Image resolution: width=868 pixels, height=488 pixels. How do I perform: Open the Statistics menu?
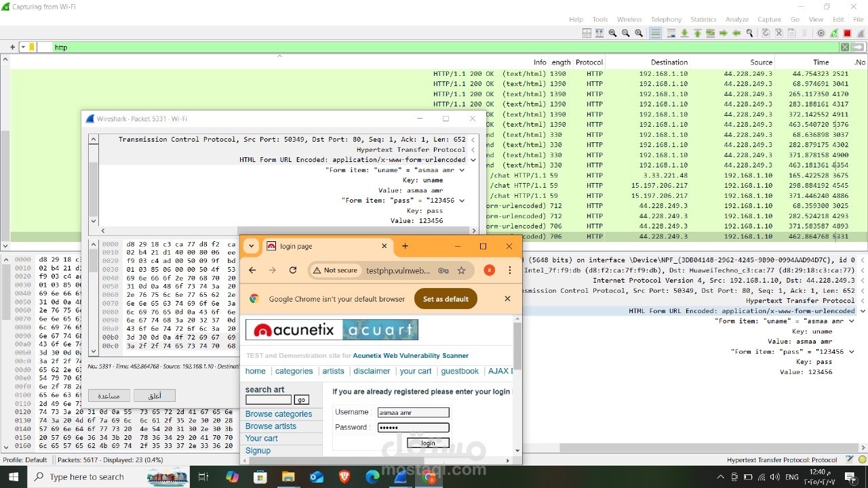[x=703, y=19]
